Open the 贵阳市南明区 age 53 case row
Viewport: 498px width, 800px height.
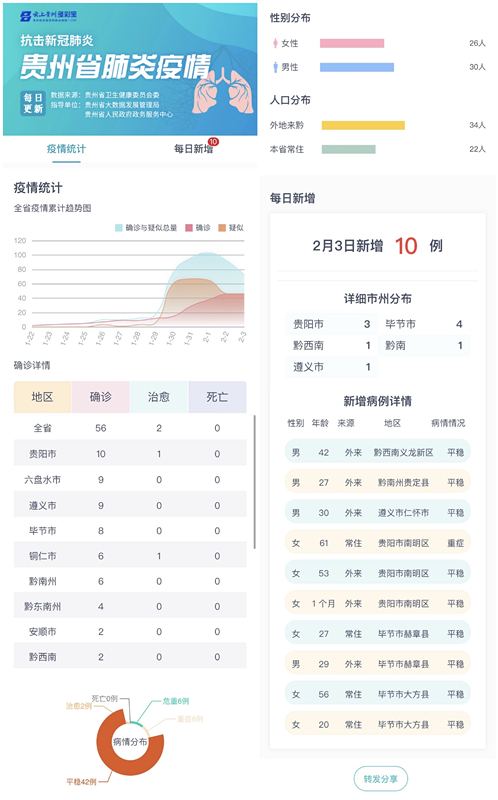tap(378, 573)
